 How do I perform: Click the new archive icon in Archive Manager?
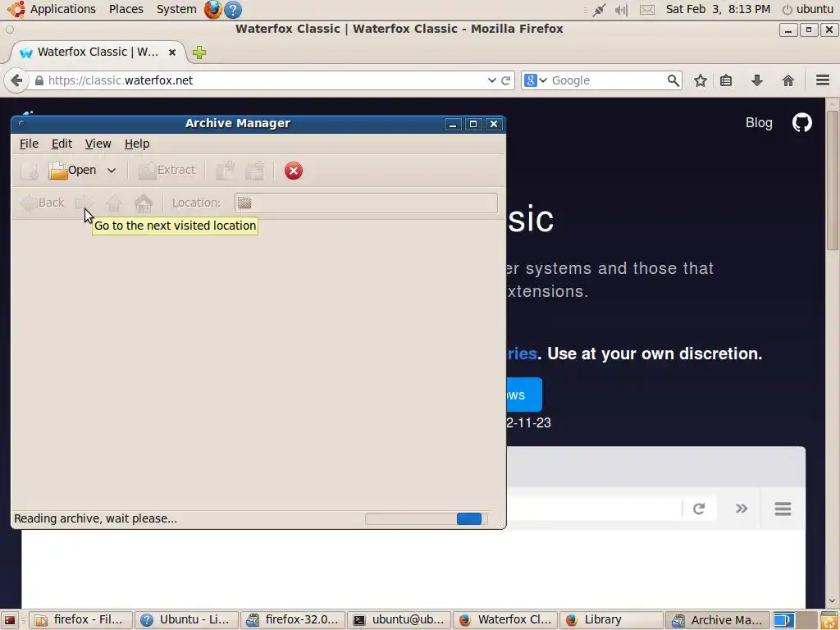[29, 171]
